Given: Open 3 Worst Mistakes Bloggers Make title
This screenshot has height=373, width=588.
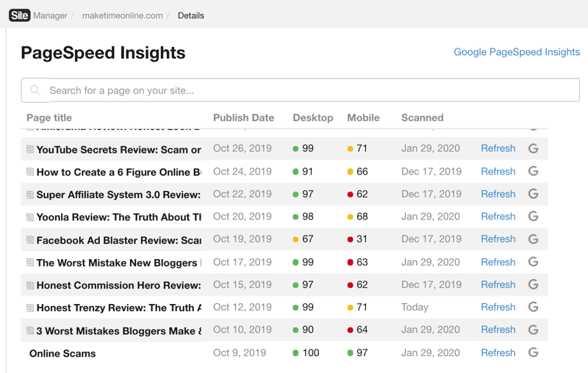Looking at the screenshot, I should [x=119, y=331].
